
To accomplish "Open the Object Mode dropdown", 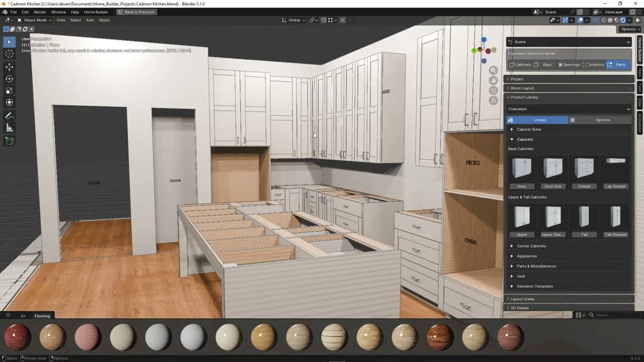I will coord(35,20).
